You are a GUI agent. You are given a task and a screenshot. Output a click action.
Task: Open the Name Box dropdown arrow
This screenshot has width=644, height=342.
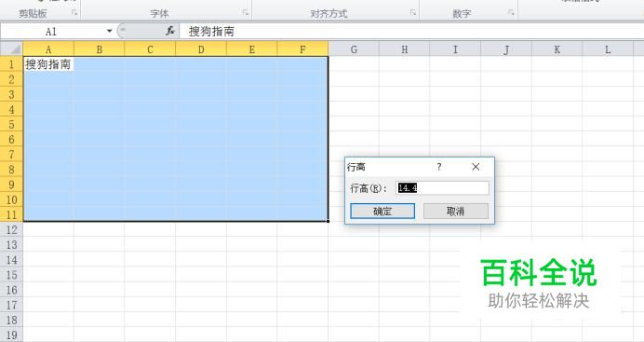coord(109,32)
